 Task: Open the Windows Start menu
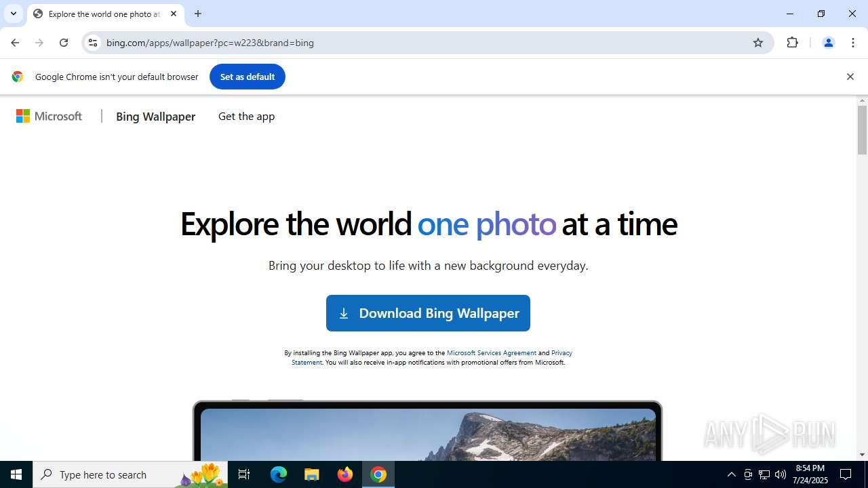point(16,474)
